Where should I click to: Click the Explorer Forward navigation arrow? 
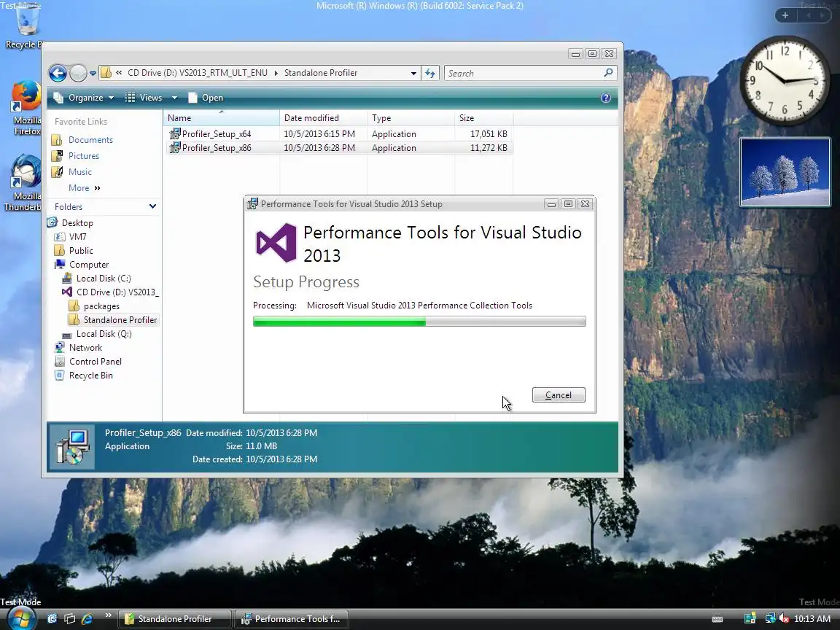click(78, 73)
